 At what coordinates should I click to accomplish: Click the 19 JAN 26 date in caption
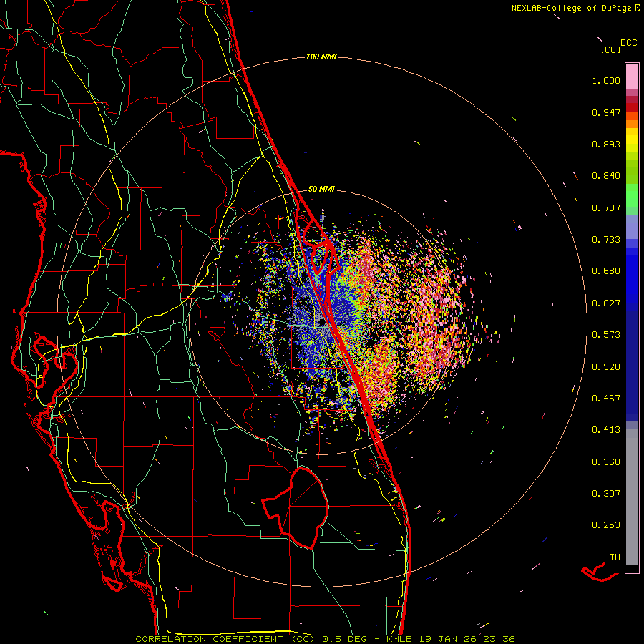pyautogui.click(x=447, y=639)
